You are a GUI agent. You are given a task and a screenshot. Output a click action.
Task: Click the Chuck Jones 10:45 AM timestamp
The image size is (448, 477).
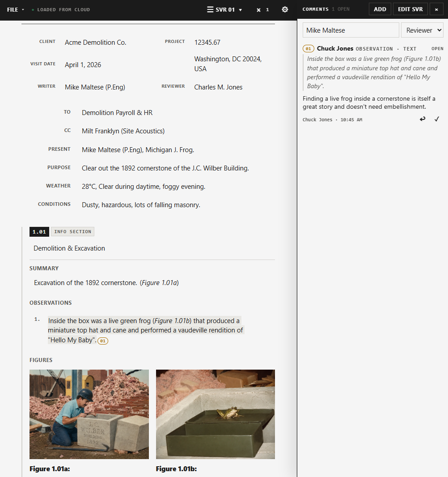point(332,120)
